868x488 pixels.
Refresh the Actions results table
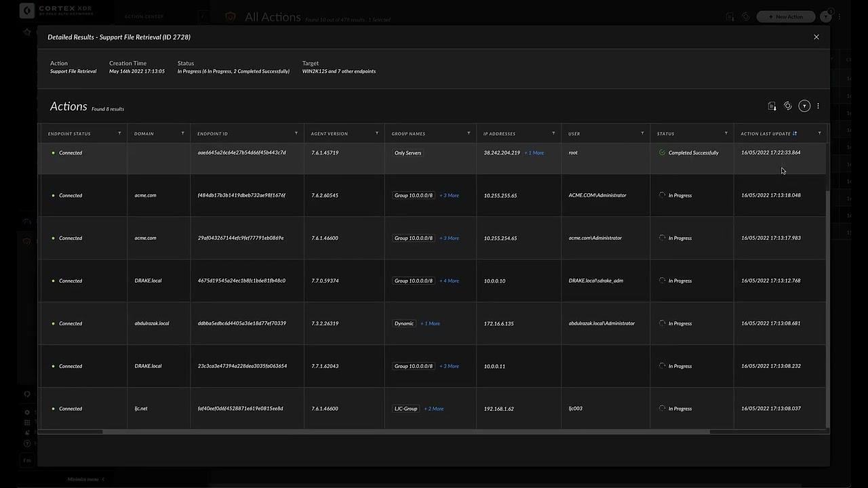[x=788, y=106]
